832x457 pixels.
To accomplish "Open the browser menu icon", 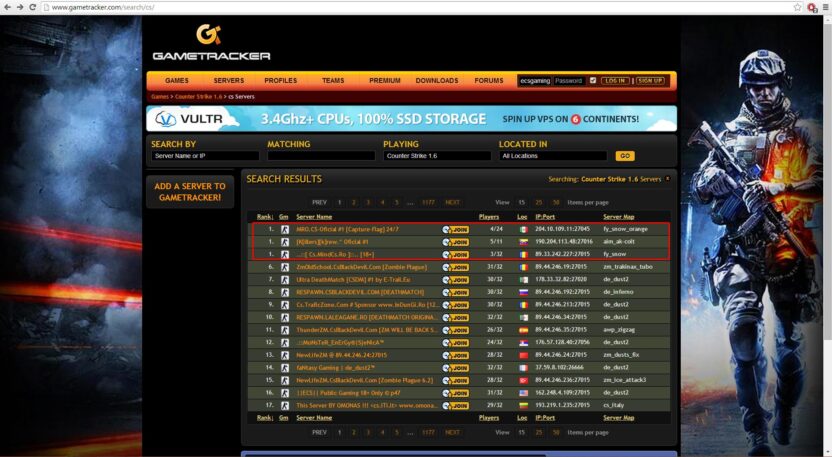I will click(826, 7).
